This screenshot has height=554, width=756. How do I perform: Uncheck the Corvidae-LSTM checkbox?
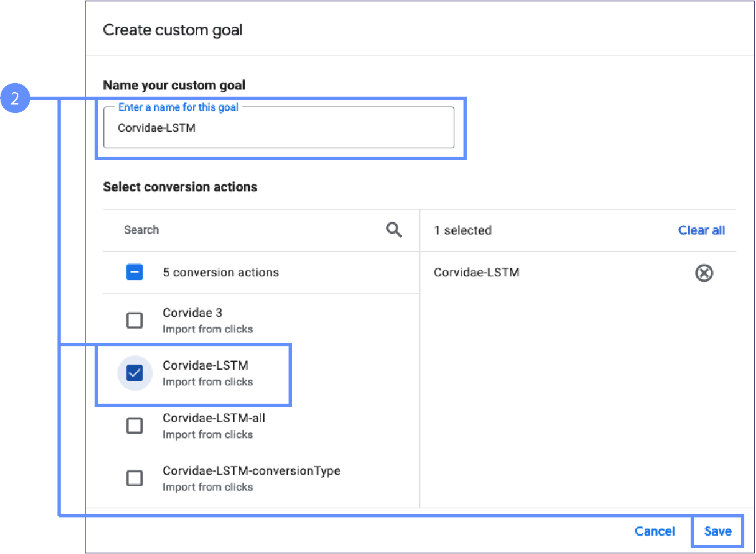(x=134, y=372)
